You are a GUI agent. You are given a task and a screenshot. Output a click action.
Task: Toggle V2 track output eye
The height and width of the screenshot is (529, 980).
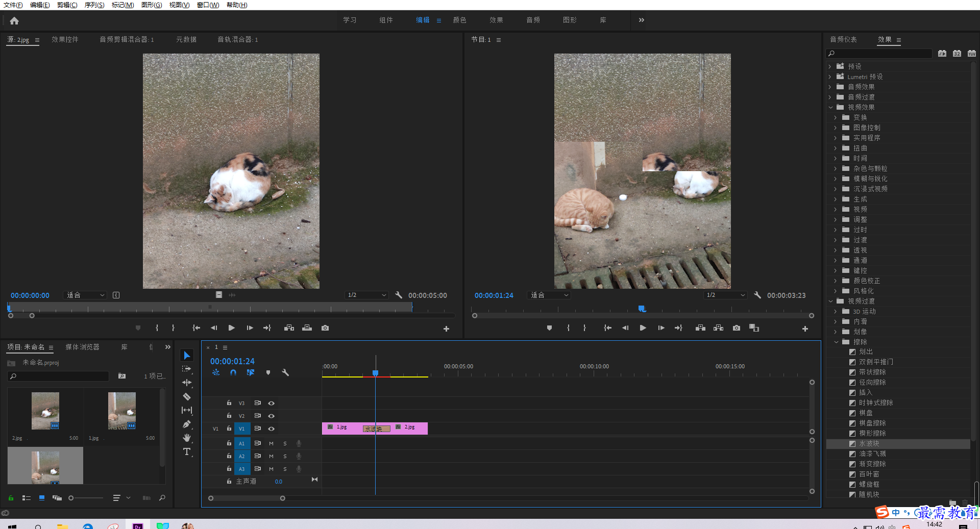272,416
